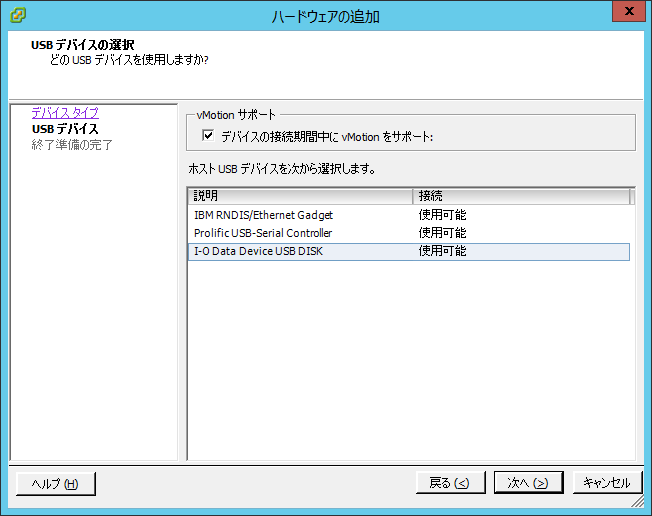Proceed with 次へ (>) button
Image resolution: width=652 pixels, height=516 pixels.
(529, 483)
